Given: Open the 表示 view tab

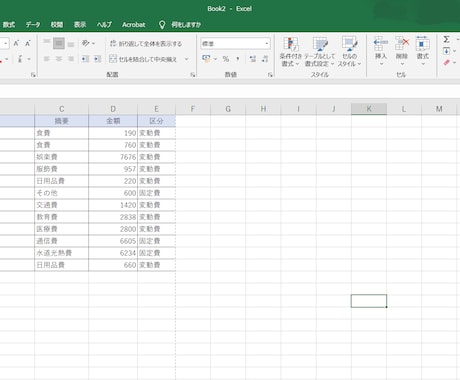Looking at the screenshot, I should pyautogui.click(x=80, y=25).
